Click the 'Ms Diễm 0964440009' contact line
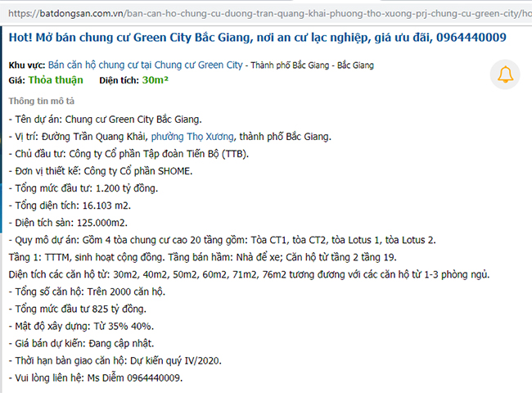 (95, 377)
